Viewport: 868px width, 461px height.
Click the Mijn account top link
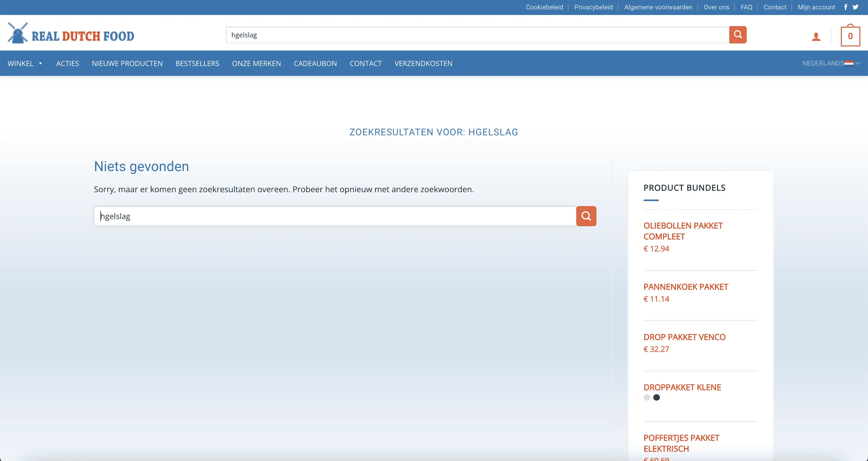pos(816,7)
